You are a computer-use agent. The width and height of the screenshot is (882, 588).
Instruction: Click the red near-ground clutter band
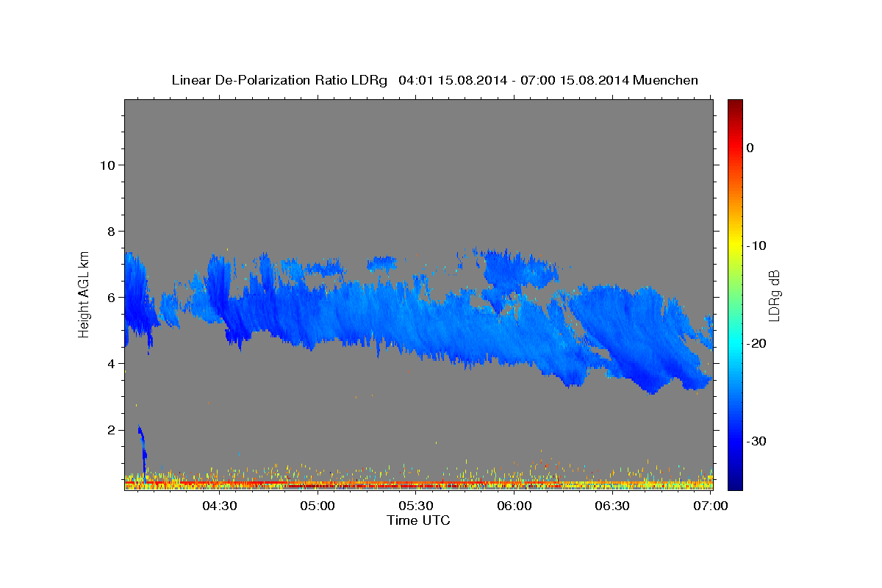tap(418, 485)
